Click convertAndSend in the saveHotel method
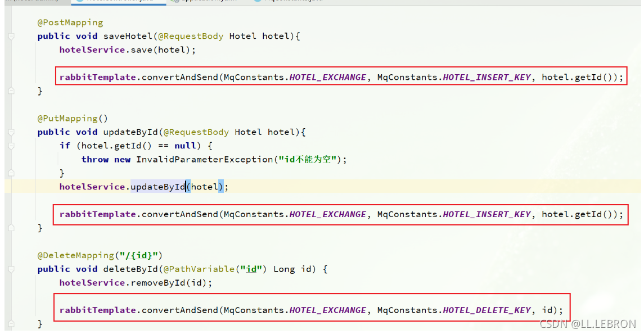 tap(180, 77)
